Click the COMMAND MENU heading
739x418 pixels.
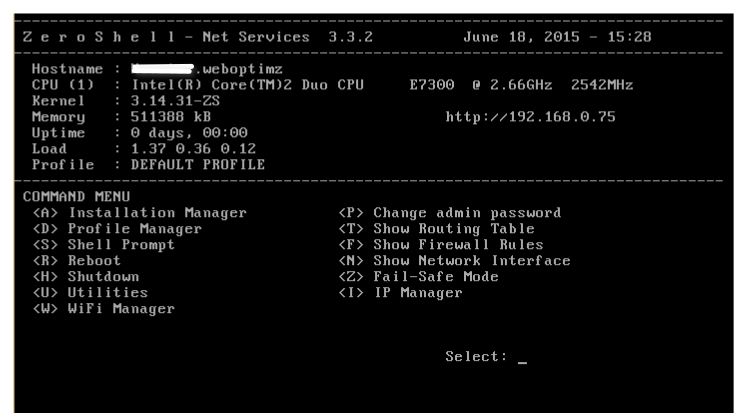coord(76,197)
